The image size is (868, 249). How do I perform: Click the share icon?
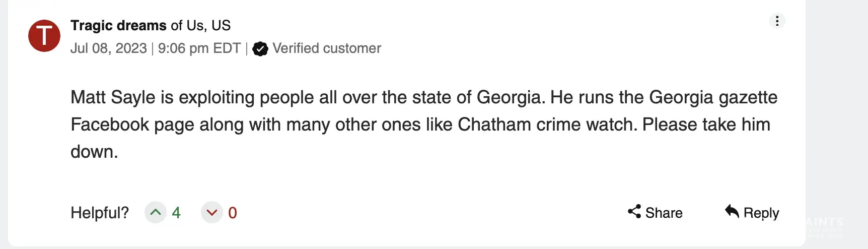634,212
